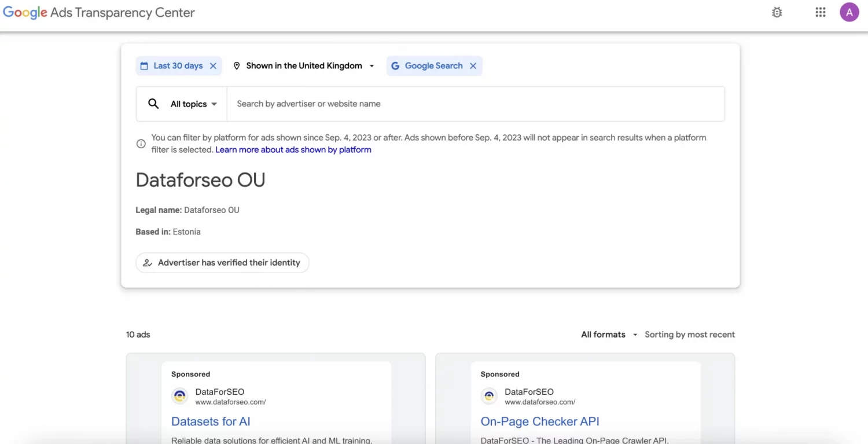The height and width of the screenshot is (444, 868).
Task: Click www.dataforseo.com/ in On-Page Checker ad
Action: 540,402
